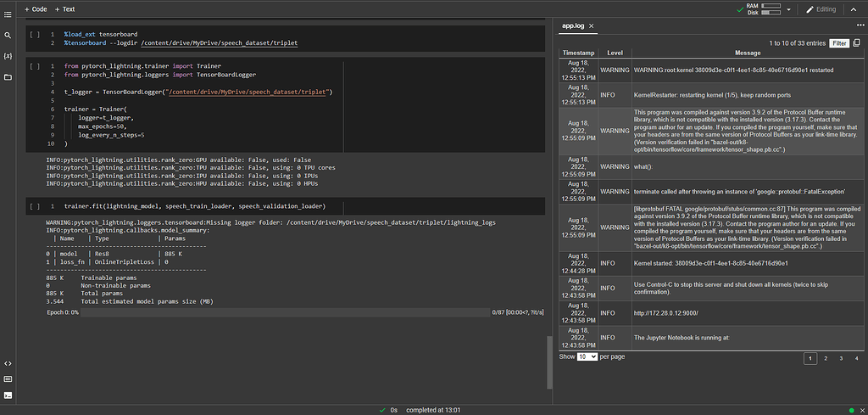Open the Files folder icon in sidebar
Screen dimensions: 868x415
pyautogui.click(x=8, y=77)
